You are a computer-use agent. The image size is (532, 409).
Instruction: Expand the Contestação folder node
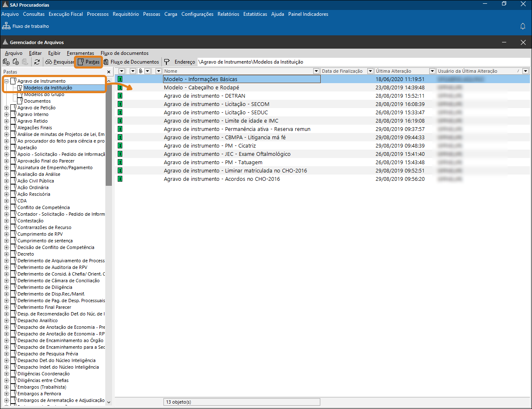pos(6,221)
